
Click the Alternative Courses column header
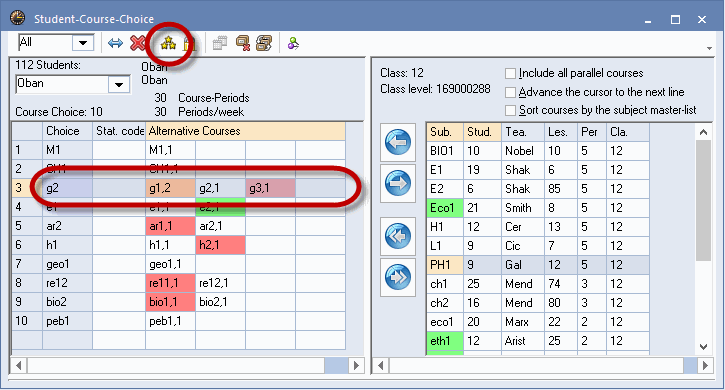click(246, 131)
